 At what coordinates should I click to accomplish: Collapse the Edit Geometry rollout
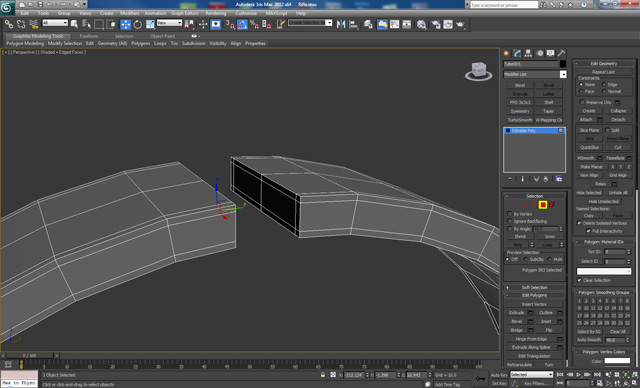pyautogui.click(x=604, y=64)
